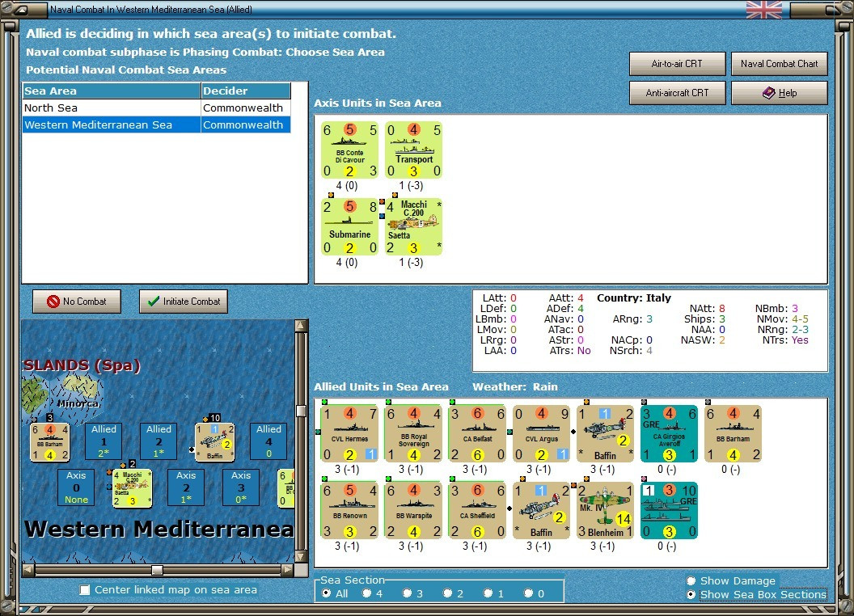Select the Macchi C.200 Saetta aircraft counter
The width and height of the screenshot is (854, 616).
(x=413, y=226)
